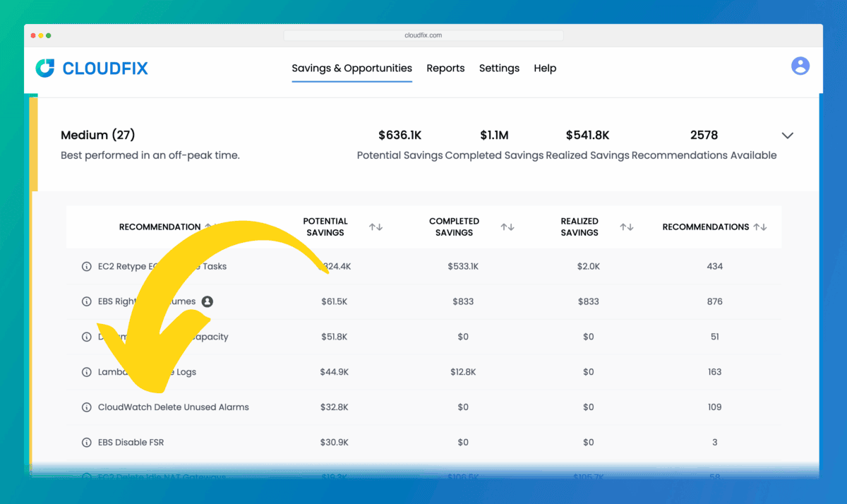Click info icon in the $51.8K row

87,337
